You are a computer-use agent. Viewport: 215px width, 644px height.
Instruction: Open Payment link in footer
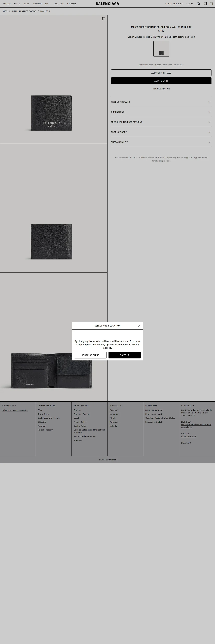[42, 426]
